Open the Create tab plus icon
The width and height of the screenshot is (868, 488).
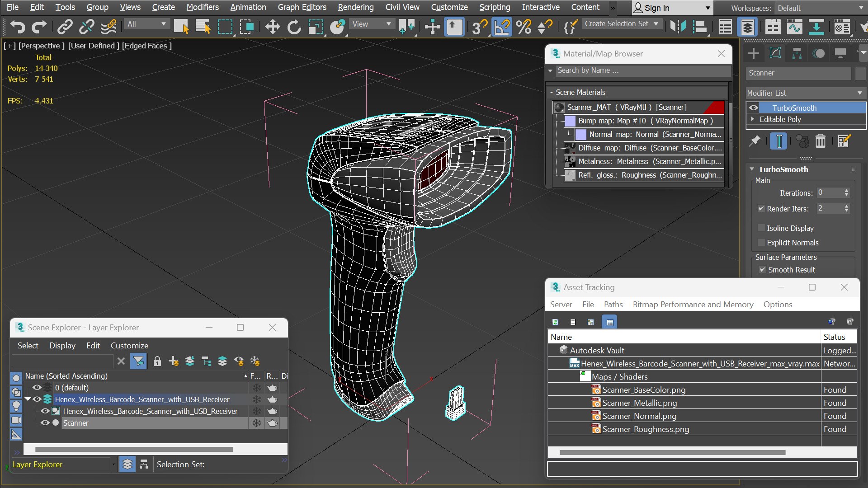754,53
